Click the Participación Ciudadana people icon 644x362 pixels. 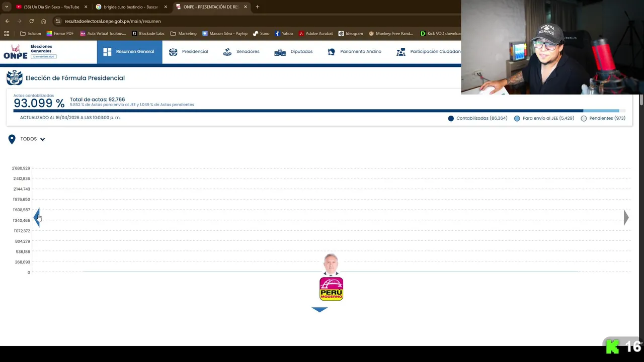(x=400, y=52)
